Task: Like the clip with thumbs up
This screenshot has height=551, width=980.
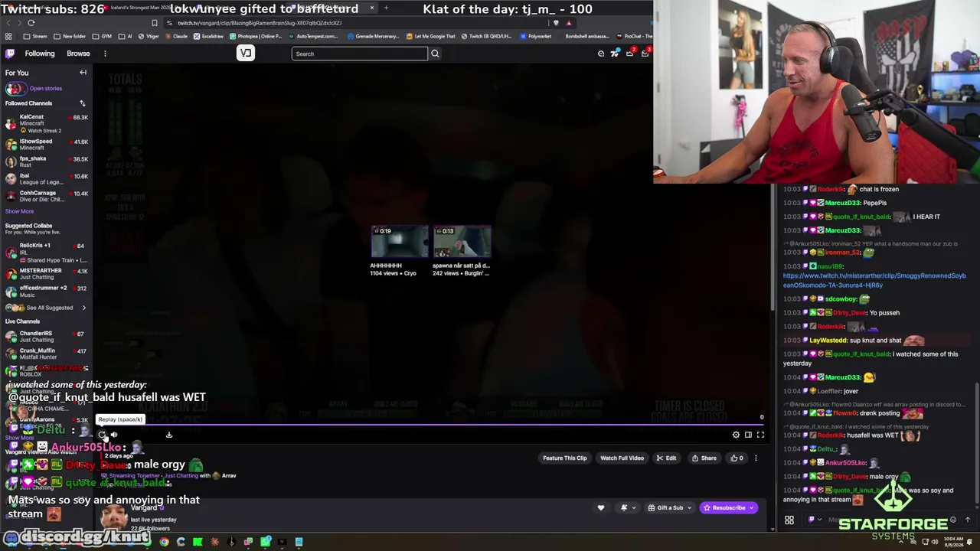Action: 737,458
